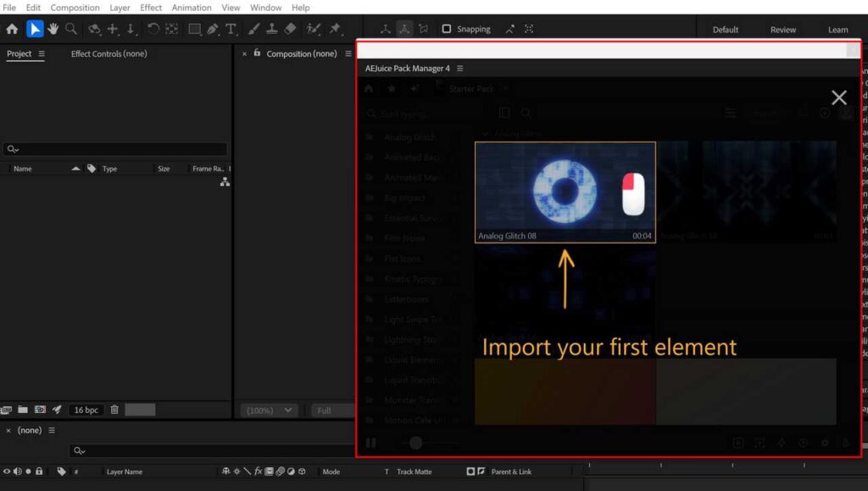The width and height of the screenshot is (868, 491).
Task: Select the Hand tool
Action: pos(53,29)
